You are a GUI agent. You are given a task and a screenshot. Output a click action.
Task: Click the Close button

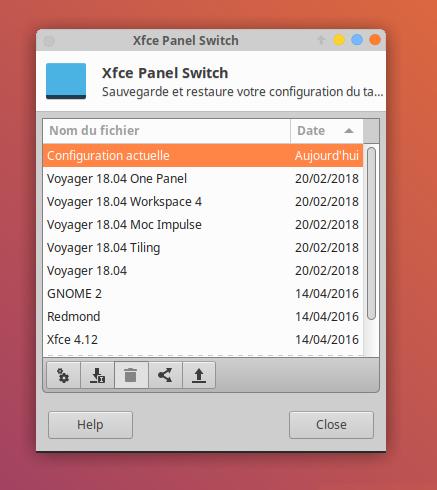331,425
